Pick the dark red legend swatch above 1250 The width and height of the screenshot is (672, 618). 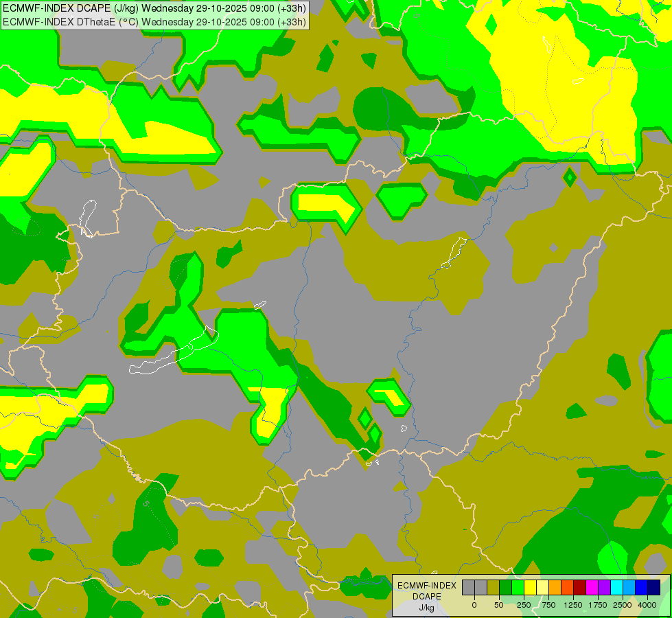pyautogui.click(x=579, y=587)
